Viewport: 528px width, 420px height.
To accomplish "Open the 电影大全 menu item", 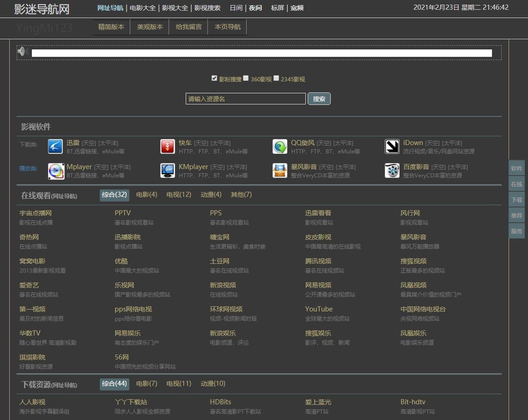I will tap(143, 8).
